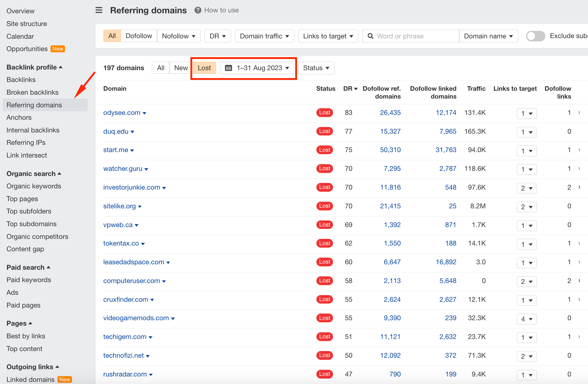Open the Status filter dropdown
588x384 pixels.
click(316, 68)
